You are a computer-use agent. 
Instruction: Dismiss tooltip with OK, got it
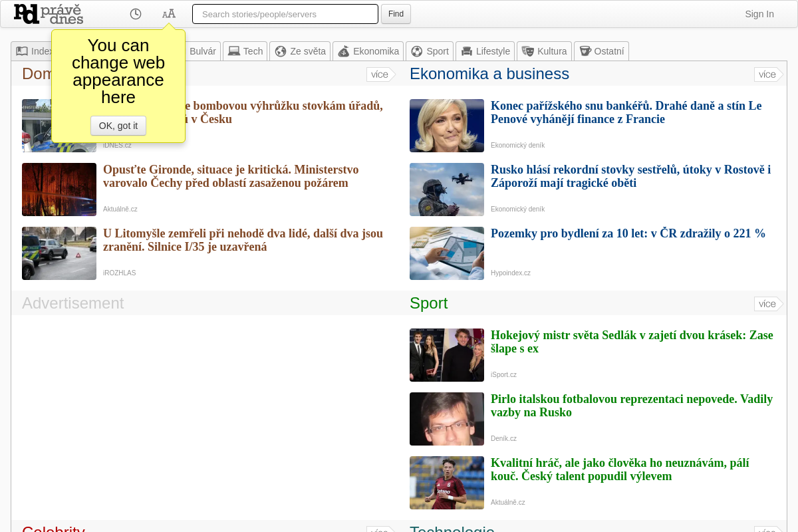118,126
